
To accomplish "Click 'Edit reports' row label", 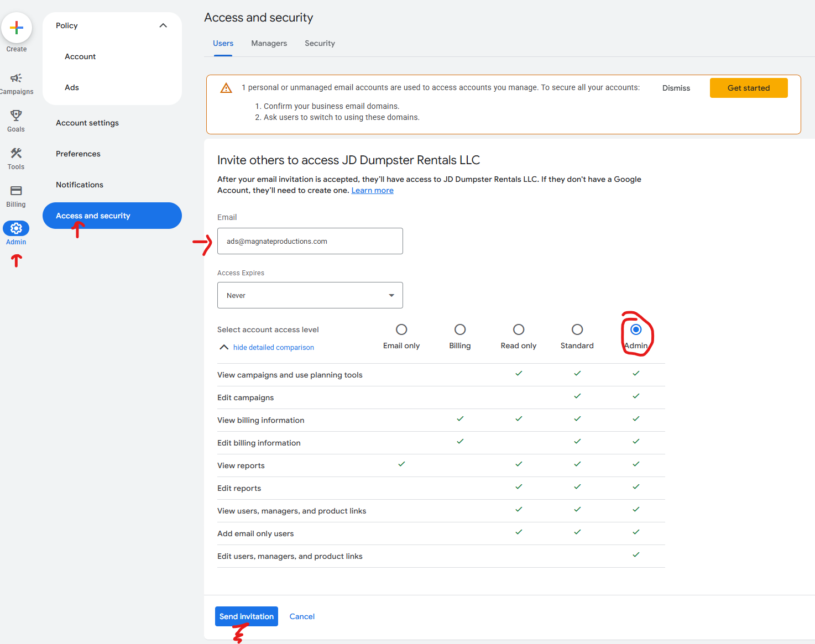I will (x=239, y=488).
